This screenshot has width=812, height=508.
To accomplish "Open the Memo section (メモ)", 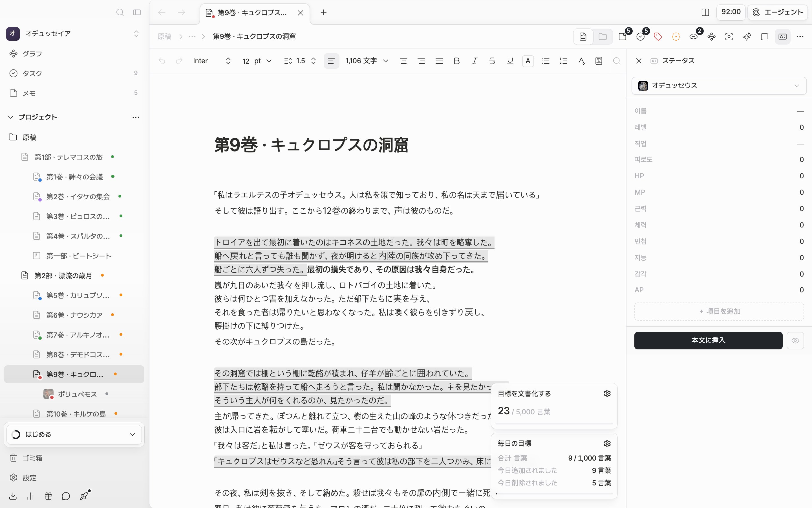I will pos(74,93).
